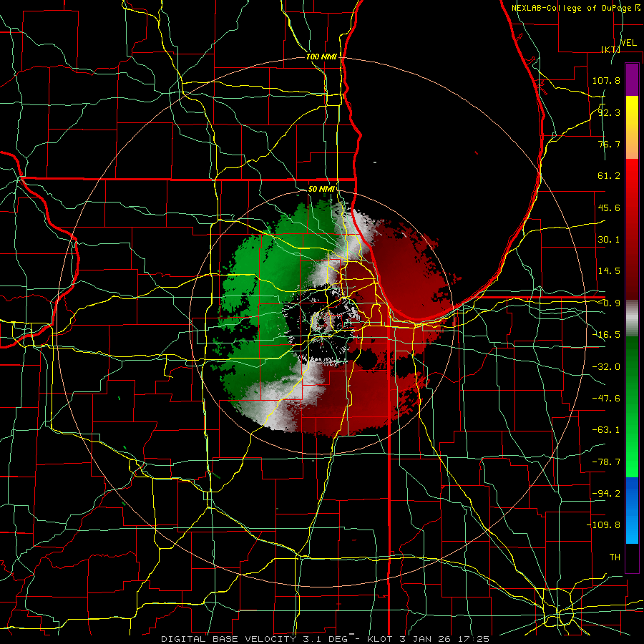This screenshot has width=644, height=644.
Task: Click the 14.5 velocity scale value
Action: click(x=609, y=270)
